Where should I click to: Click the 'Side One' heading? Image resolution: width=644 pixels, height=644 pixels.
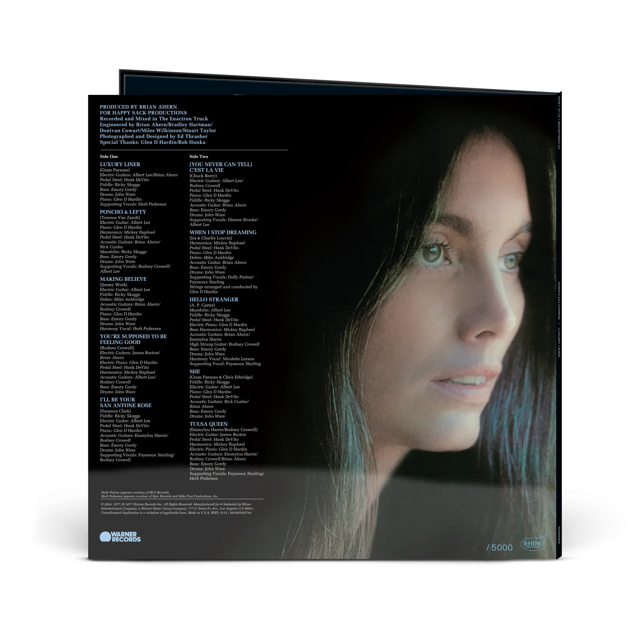pos(109,157)
